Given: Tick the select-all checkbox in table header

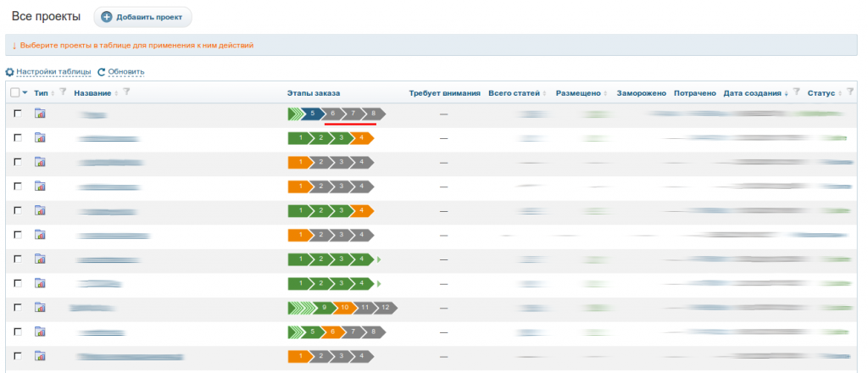Looking at the screenshot, I should point(15,93).
